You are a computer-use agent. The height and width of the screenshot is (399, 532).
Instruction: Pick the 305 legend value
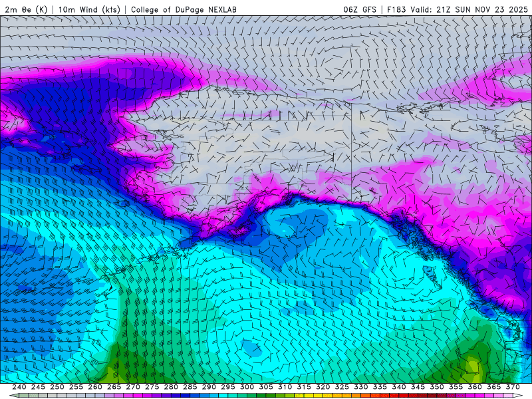coord(266,387)
